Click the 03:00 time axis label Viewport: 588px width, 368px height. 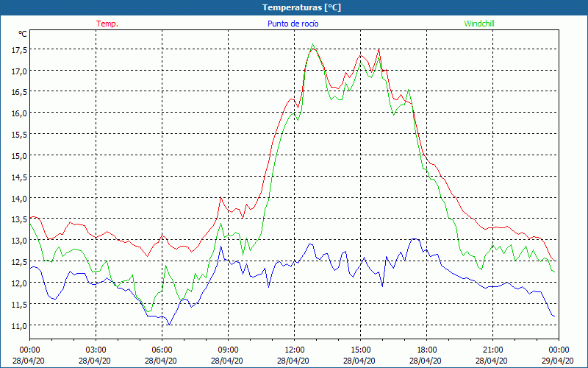[96, 350]
